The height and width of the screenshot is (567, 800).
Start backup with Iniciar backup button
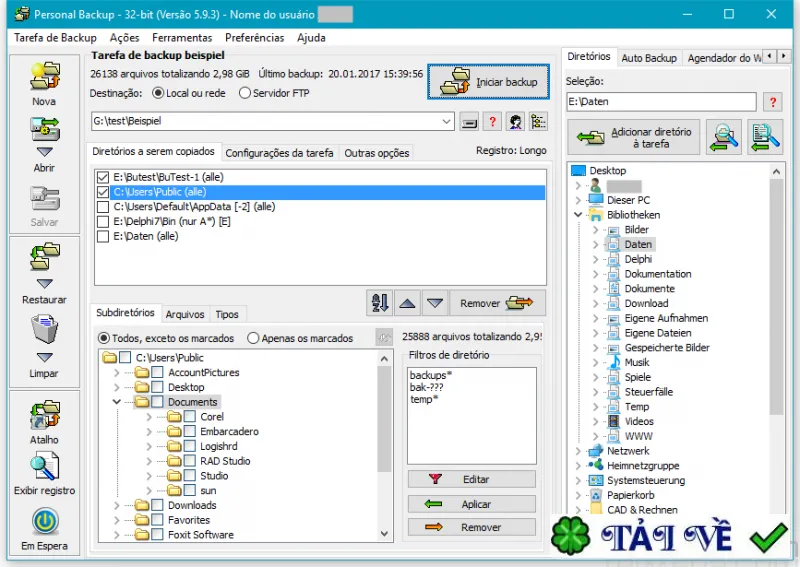(488, 82)
